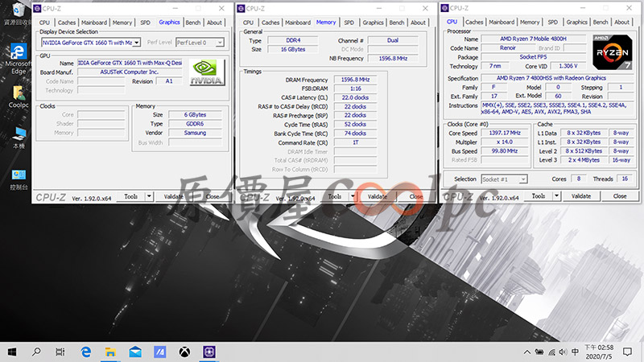
Task: Click the Code Name value Renoir
Action: (x=508, y=48)
